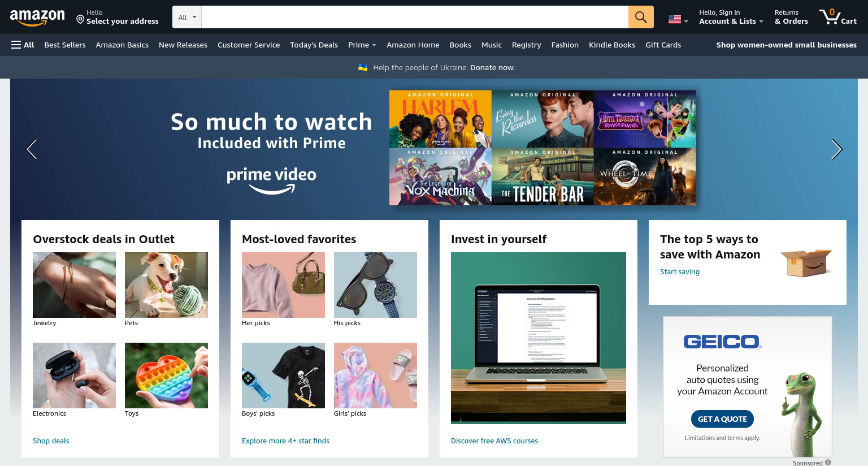Click Donate now for Ukraine
This screenshot has width=868, height=466.
tap(492, 67)
